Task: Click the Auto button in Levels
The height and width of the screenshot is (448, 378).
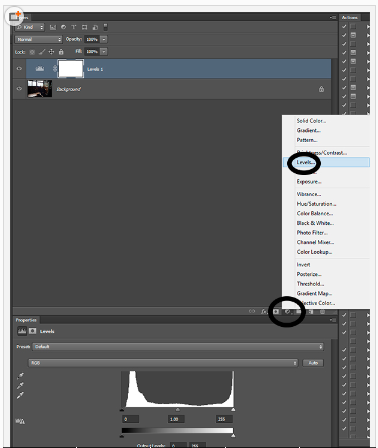Action: [313, 363]
